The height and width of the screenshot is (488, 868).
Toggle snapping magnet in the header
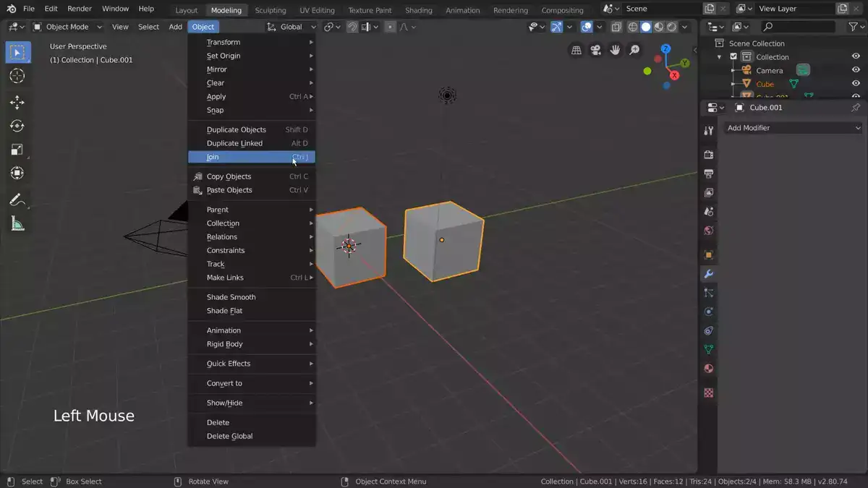[352, 27]
